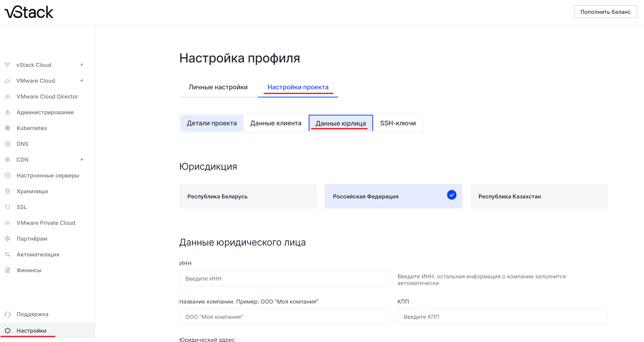
Task: Click the Хранилище database icon
Action: point(7,191)
